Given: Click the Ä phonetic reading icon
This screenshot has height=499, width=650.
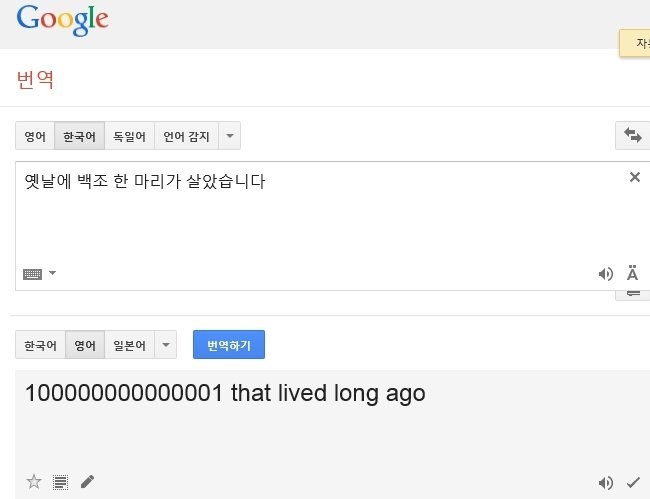Looking at the screenshot, I should (632, 273).
